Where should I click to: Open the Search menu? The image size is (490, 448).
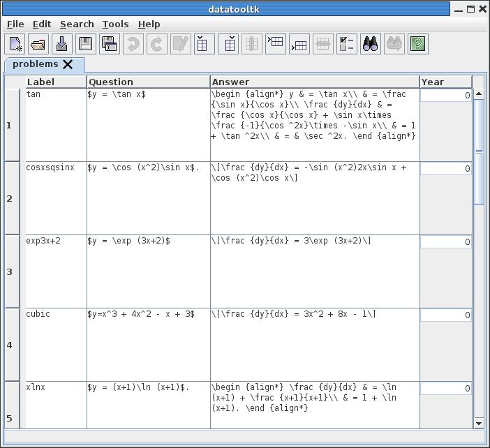tap(77, 24)
